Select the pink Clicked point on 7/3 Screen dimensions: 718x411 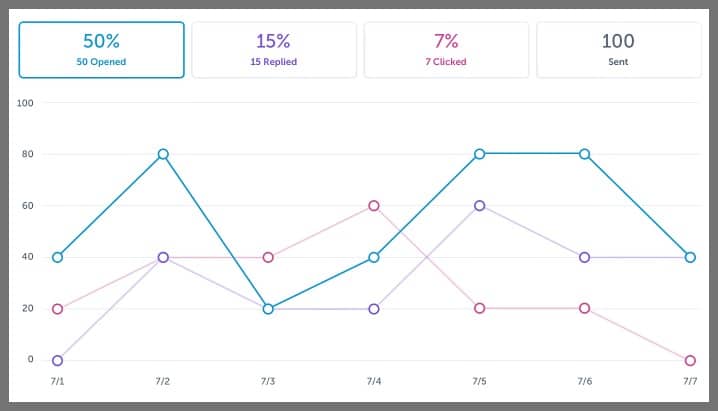coord(268,257)
